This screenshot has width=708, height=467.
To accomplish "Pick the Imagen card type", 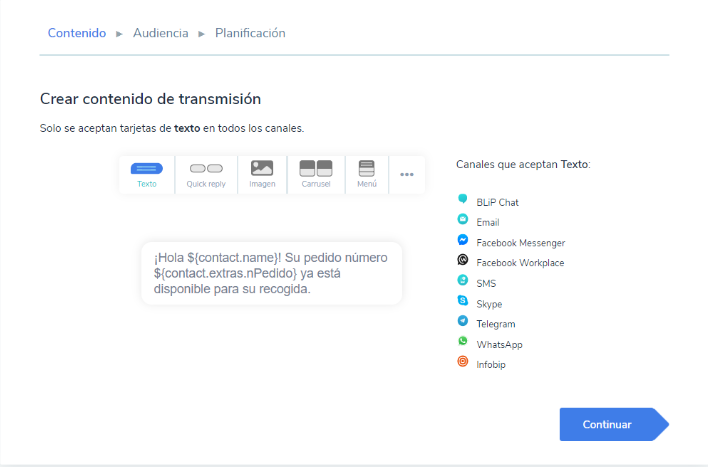I will (x=262, y=175).
